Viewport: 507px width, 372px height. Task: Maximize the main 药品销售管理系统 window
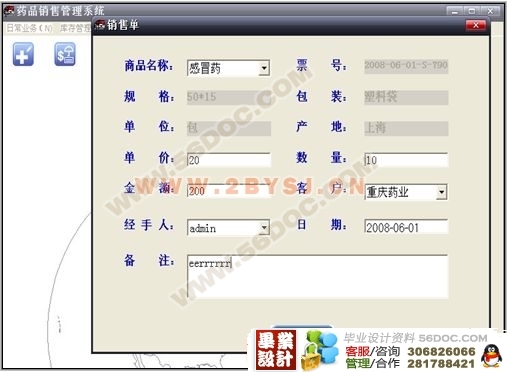click(x=472, y=11)
